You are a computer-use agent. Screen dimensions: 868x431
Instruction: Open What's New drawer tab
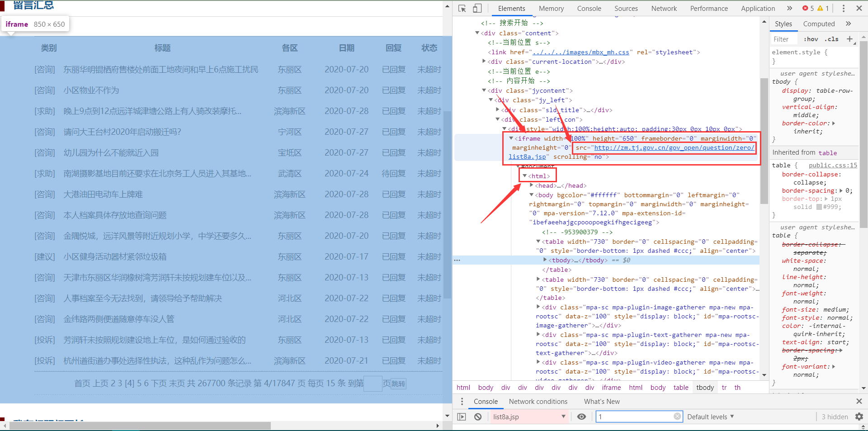[602, 401]
